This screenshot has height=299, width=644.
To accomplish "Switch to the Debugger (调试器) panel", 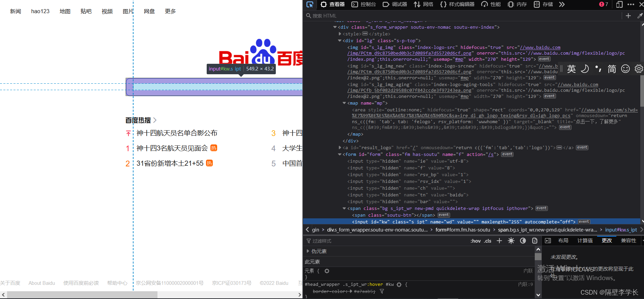I will tap(395, 4).
